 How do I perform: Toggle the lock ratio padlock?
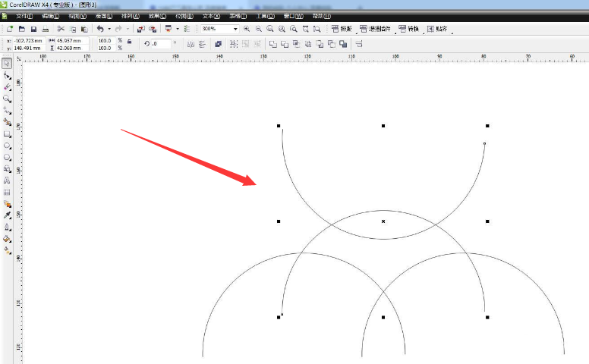point(130,42)
